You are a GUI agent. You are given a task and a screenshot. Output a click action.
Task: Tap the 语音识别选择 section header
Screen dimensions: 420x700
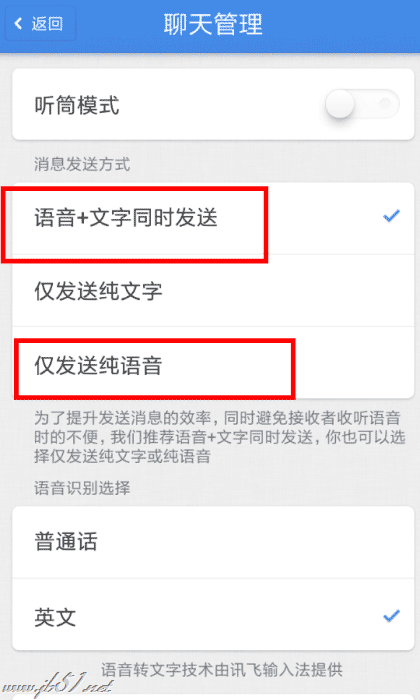click(x=82, y=488)
